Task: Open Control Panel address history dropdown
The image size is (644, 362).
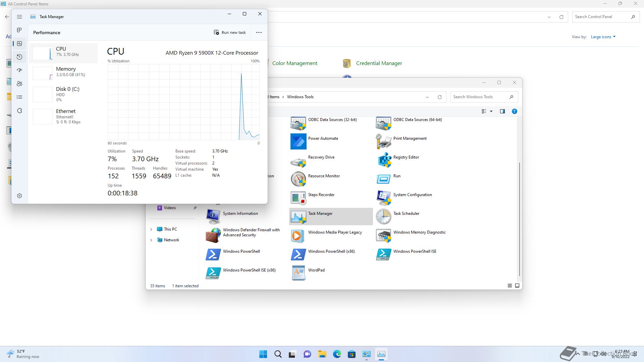Action: 549,17
